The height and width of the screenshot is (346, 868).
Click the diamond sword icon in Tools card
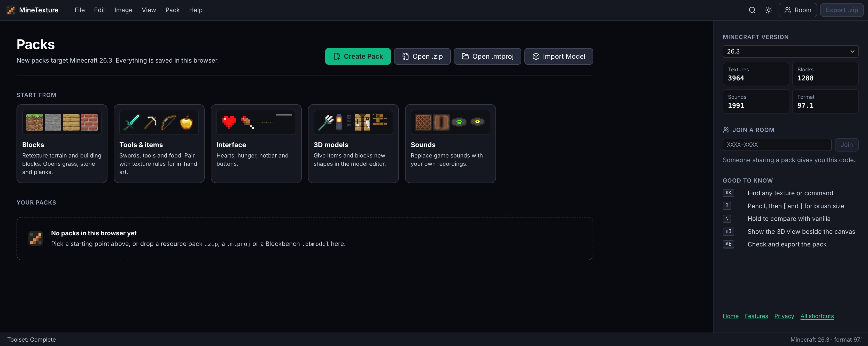[132, 122]
